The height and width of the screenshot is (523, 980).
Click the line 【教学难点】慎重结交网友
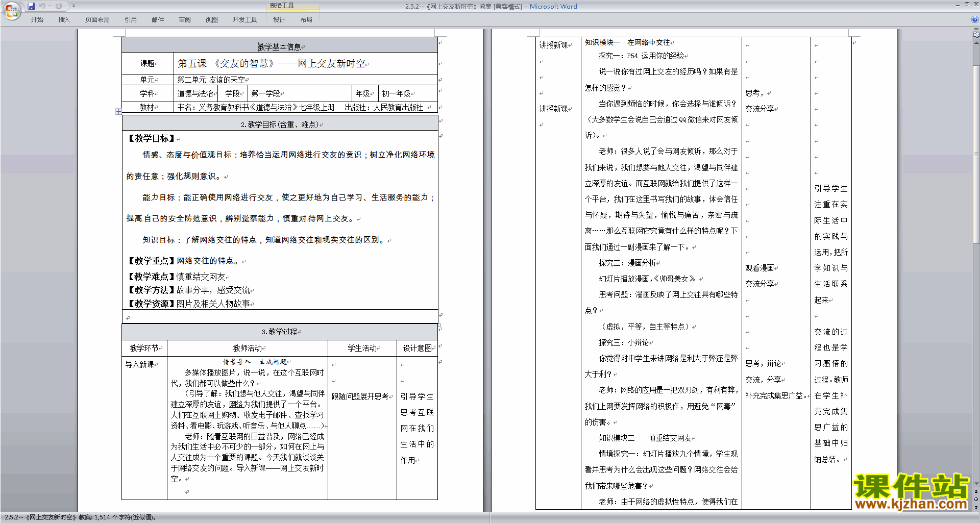pyautogui.click(x=176, y=277)
